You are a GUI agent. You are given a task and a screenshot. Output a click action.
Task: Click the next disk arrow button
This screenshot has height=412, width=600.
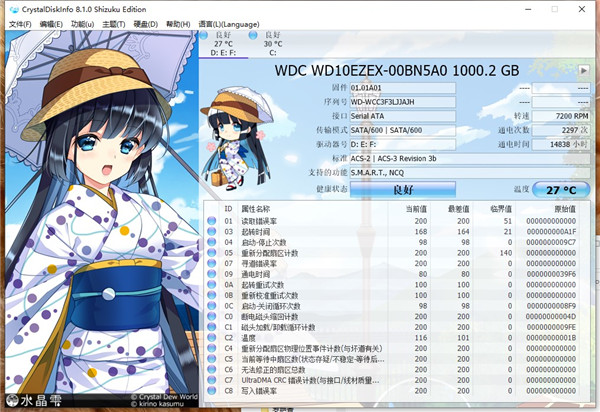click(x=584, y=70)
